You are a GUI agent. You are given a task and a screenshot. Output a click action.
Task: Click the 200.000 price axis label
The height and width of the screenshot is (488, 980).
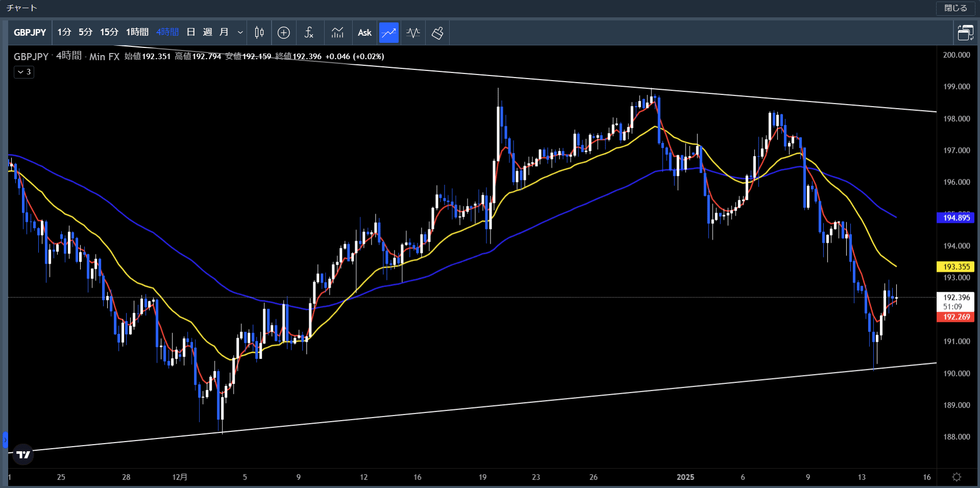957,55
